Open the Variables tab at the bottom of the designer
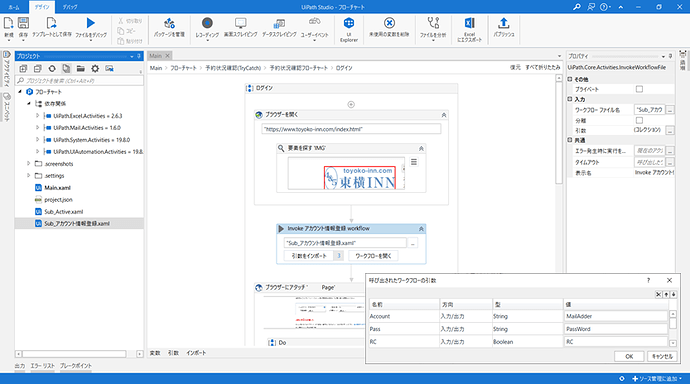 [x=155, y=353]
